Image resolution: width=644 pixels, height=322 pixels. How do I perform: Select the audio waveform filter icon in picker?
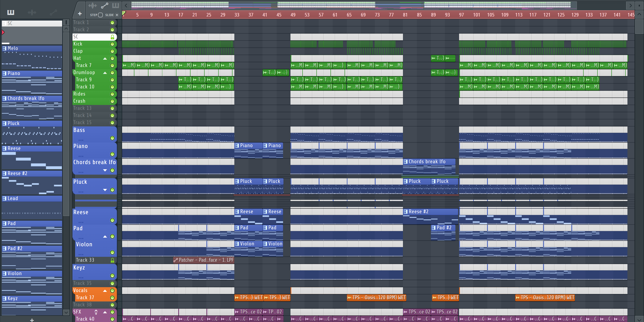[32, 12]
